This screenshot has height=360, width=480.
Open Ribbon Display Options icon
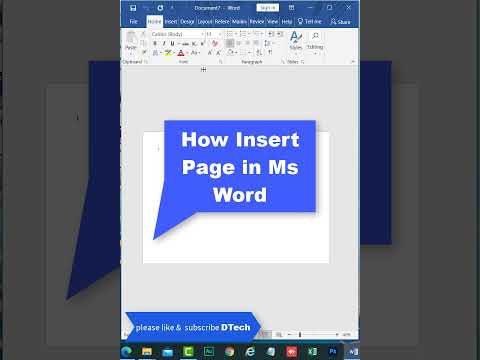click(292, 7)
